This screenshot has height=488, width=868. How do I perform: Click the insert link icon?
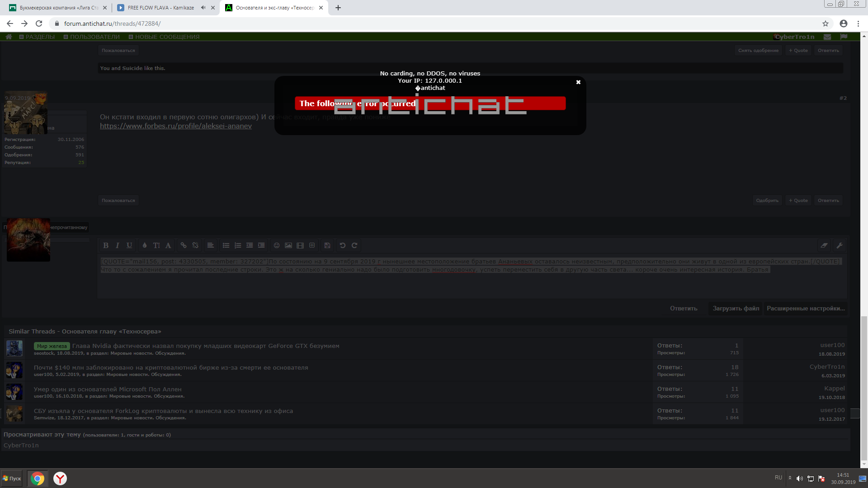[184, 245]
